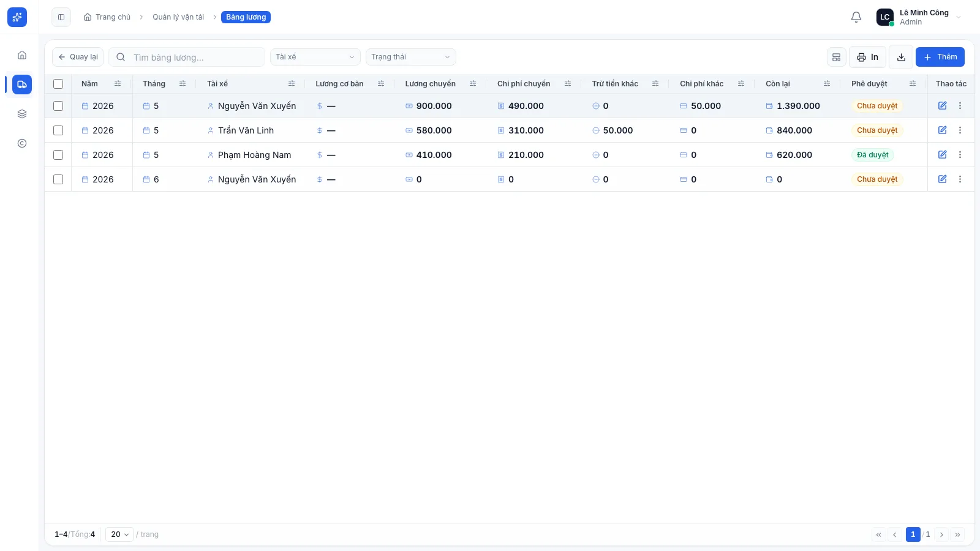Open the copyright sidebar icon
This screenshot has width=980, height=551.
pyautogui.click(x=22, y=143)
